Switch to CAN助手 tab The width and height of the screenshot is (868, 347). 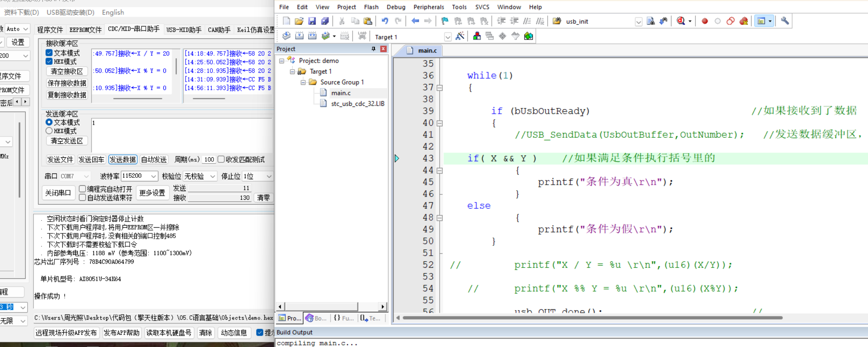(219, 29)
